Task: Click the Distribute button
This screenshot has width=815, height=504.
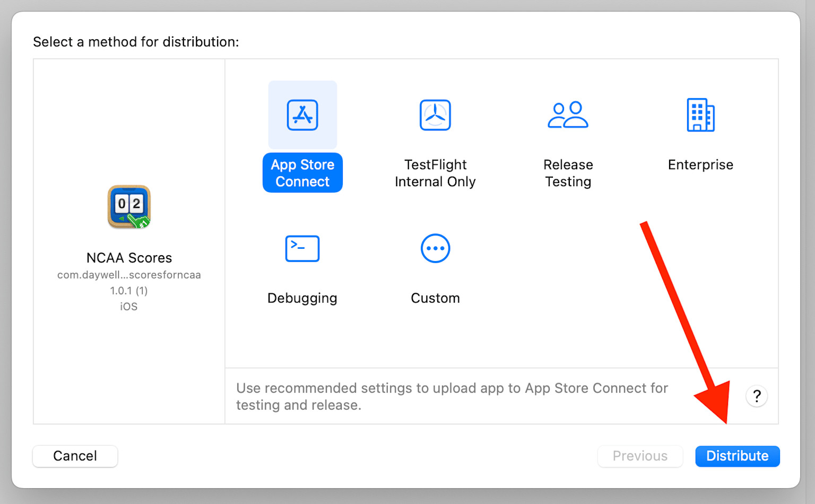Action: 738,456
